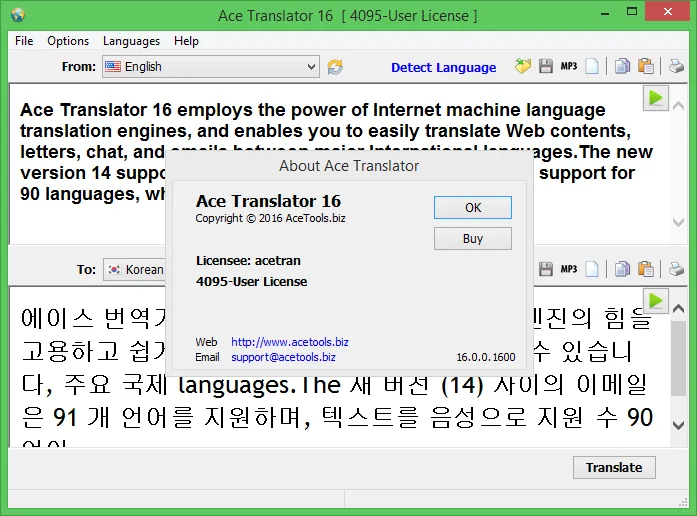Viewport: 697px width, 516px height.
Task: Copy translated text icon
Action: point(622,269)
